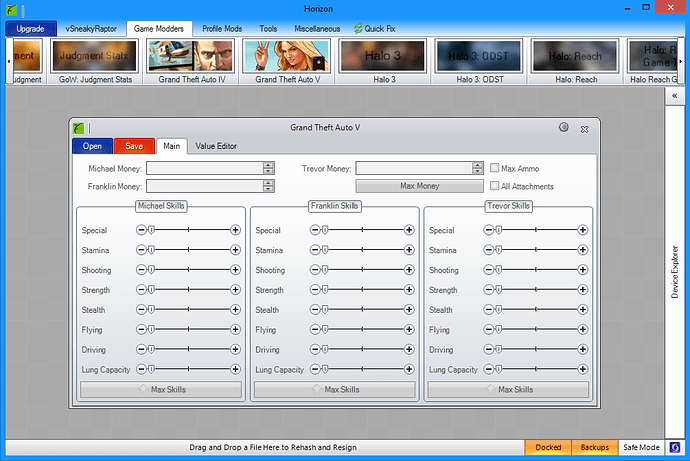Click Michael's Flying skill slider track
Screen dimensions: 690x461
click(x=190, y=330)
